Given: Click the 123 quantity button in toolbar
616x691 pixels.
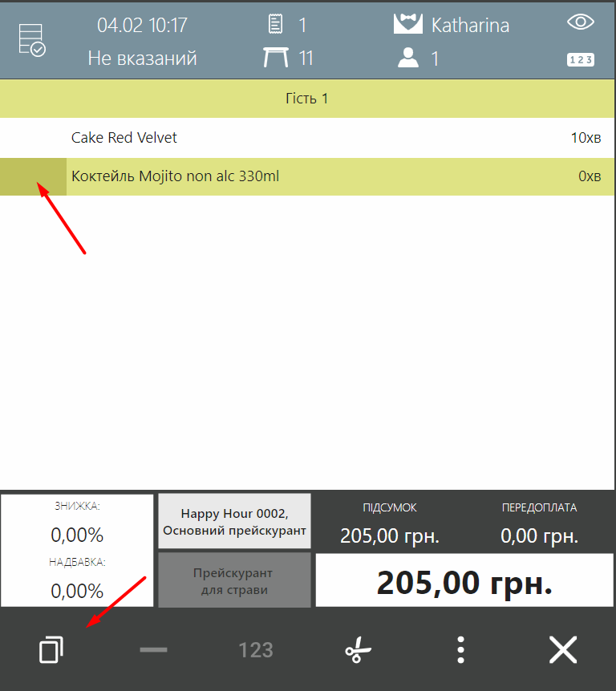Looking at the screenshot, I should pos(256,649).
